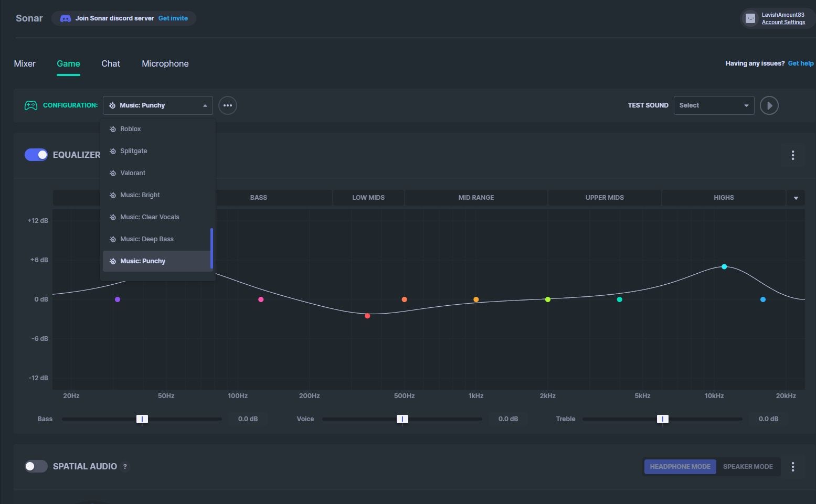Select the teal EQ band point

click(x=620, y=299)
